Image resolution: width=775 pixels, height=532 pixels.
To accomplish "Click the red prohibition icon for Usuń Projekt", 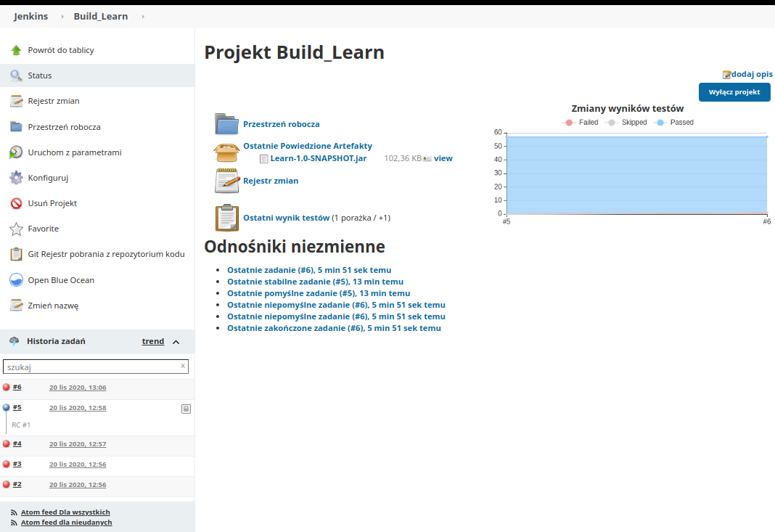I will click(x=16, y=203).
